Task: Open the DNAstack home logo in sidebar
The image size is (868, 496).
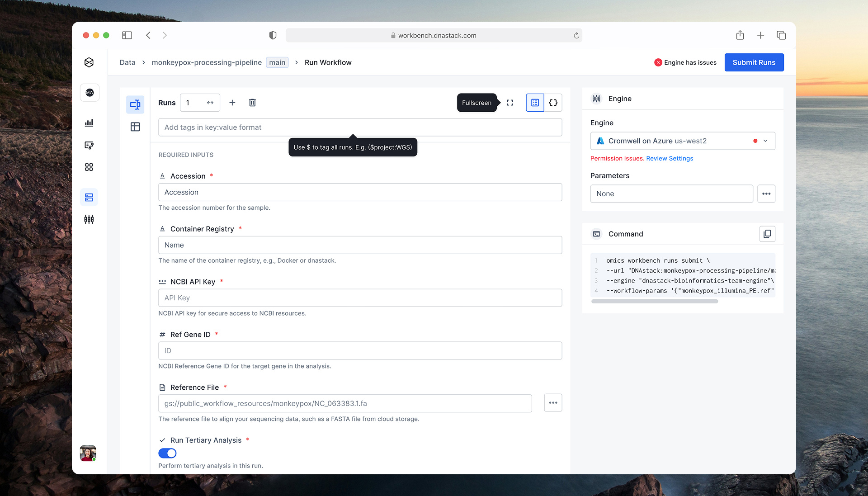Action: coord(89,62)
